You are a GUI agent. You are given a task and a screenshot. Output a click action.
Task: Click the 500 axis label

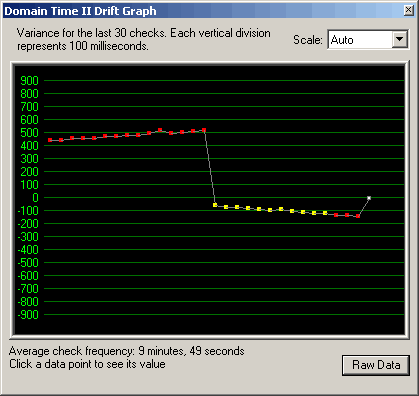point(29,133)
